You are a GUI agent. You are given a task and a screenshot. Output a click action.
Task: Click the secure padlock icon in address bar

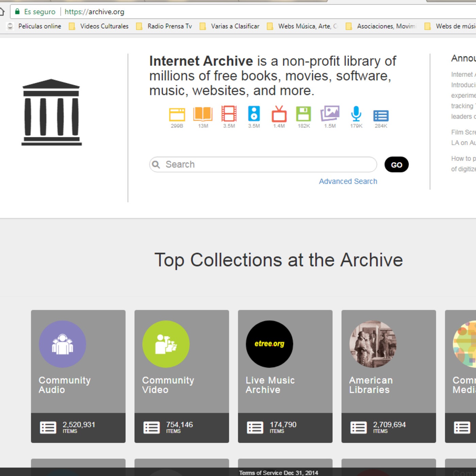click(x=17, y=12)
